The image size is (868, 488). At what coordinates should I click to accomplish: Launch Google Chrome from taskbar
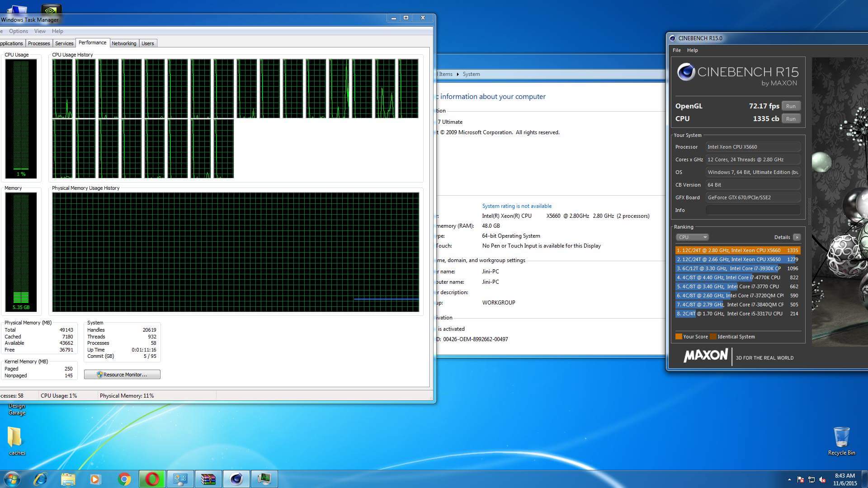[124, 479]
